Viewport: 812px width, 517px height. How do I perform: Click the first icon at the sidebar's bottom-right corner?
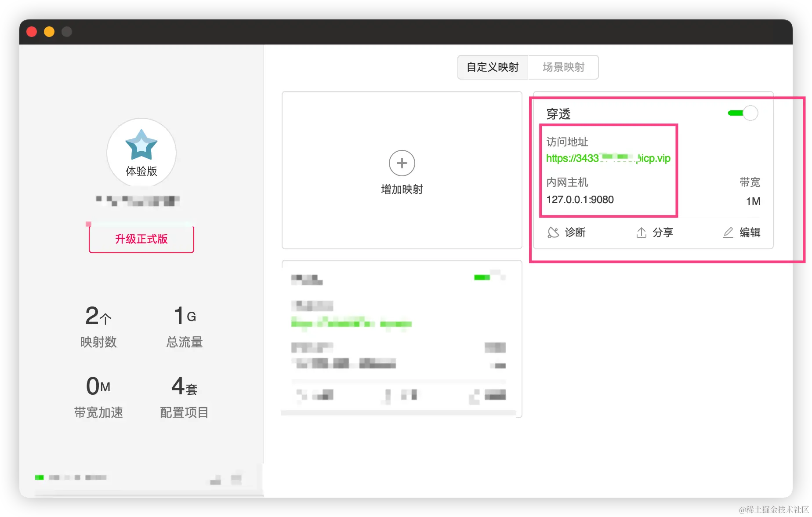(215, 478)
